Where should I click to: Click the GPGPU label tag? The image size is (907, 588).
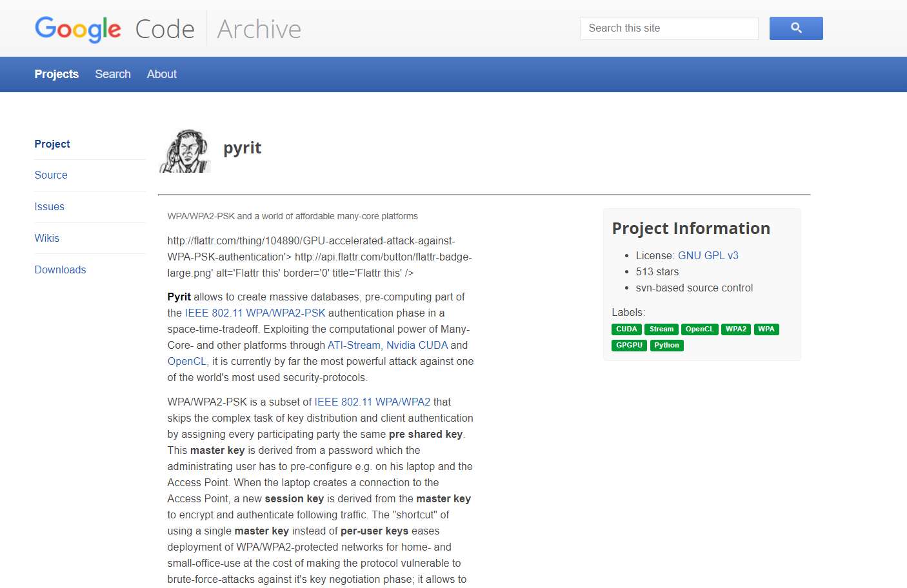[x=629, y=346]
